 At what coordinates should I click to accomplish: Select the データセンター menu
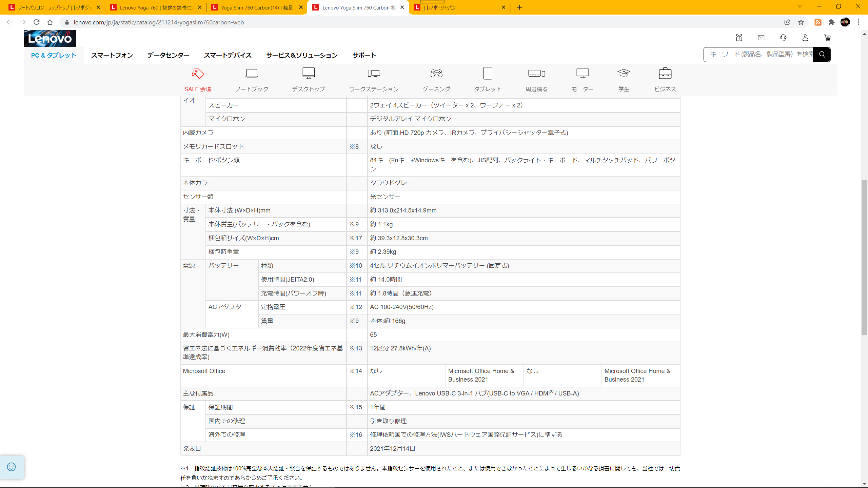[x=168, y=55]
